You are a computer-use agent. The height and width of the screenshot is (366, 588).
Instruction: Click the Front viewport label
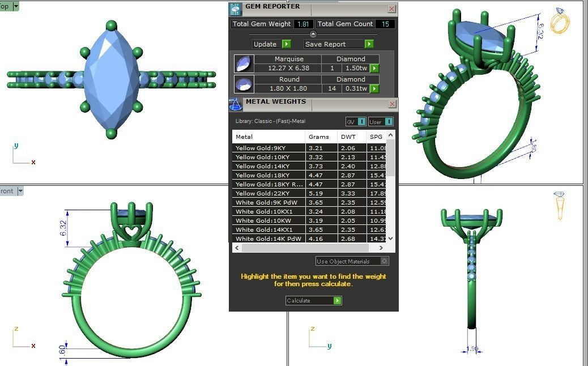7,191
